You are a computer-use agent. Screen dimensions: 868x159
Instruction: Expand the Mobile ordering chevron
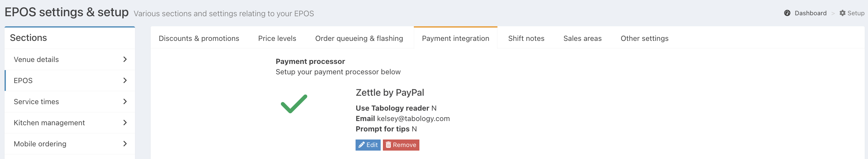click(125, 144)
